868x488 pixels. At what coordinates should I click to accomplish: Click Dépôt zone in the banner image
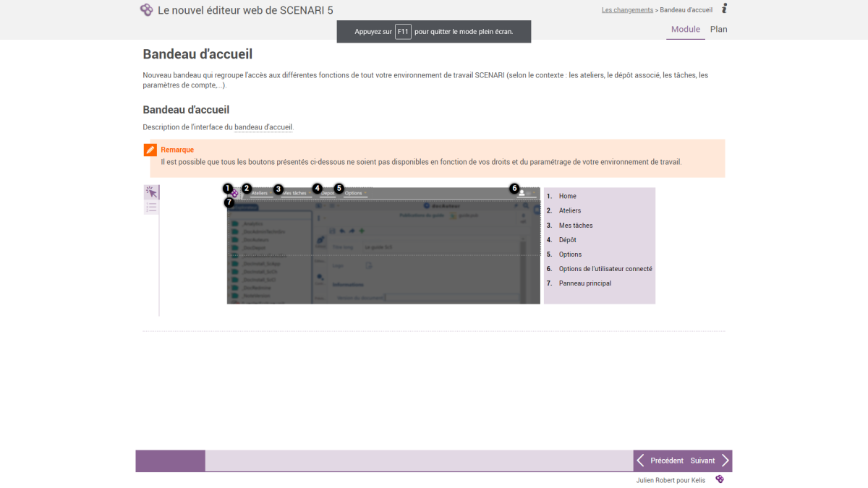tap(328, 193)
